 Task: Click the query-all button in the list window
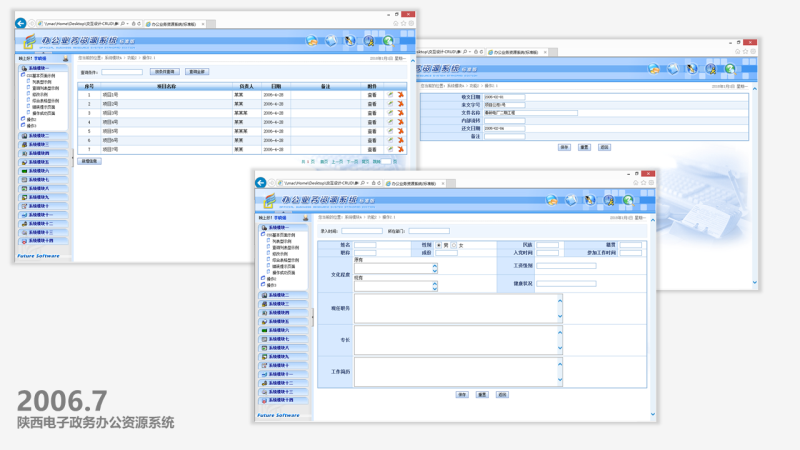(x=197, y=72)
